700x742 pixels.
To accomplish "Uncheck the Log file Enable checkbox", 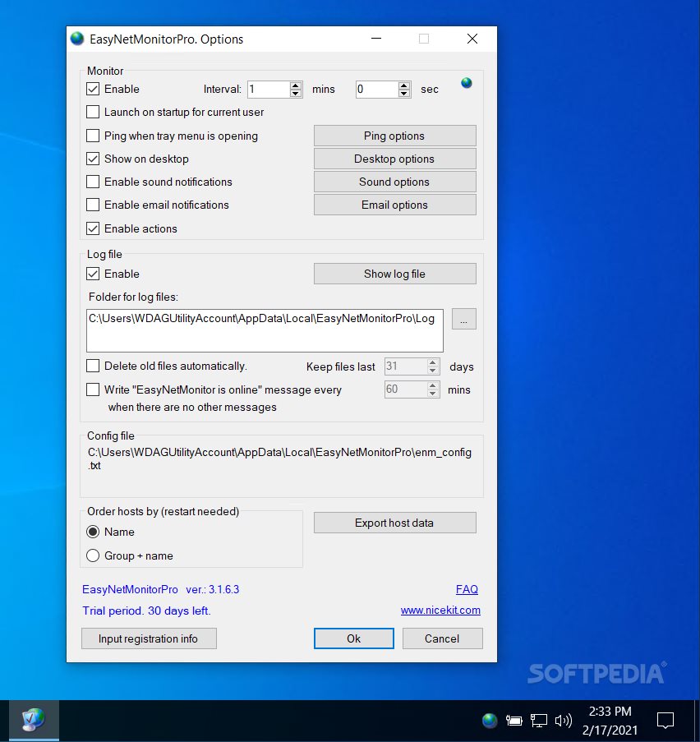I will pyautogui.click(x=93, y=274).
